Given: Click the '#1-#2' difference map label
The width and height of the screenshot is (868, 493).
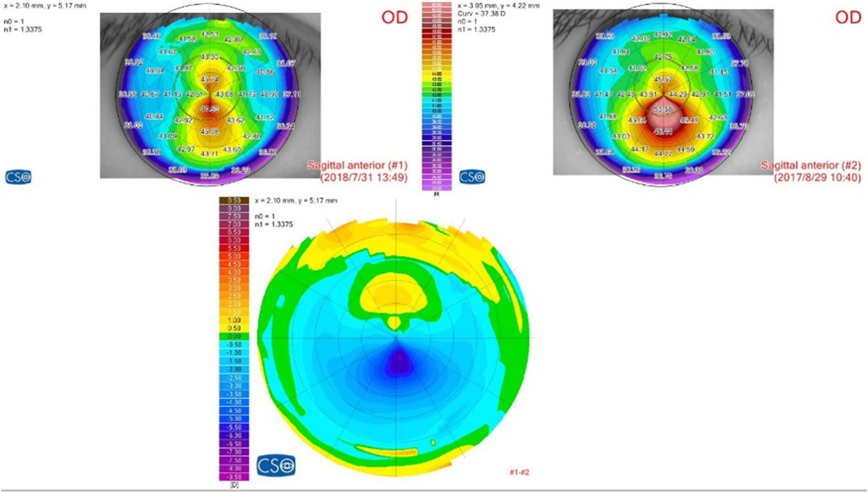Looking at the screenshot, I should [519, 472].
